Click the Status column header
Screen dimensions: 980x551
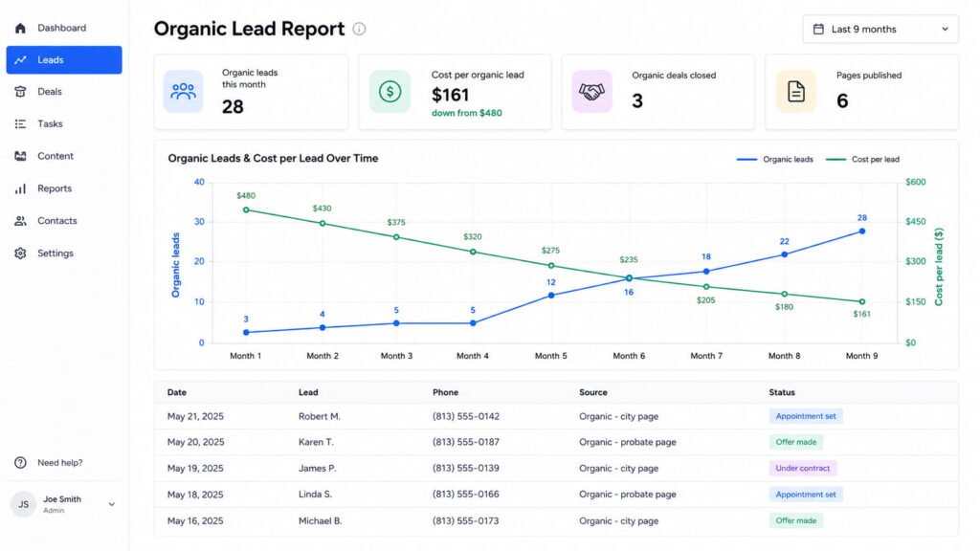coord(782,392)
